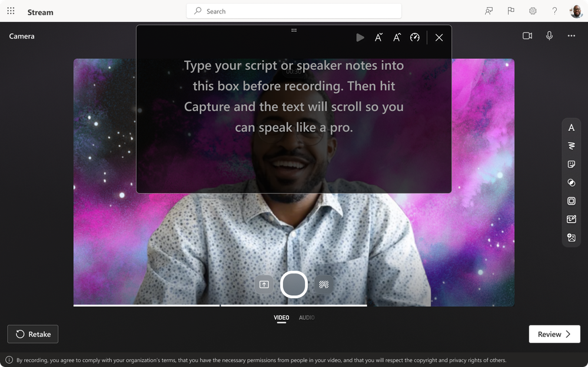The width and height of the screenshot is (588, 367).
Task: Click the teleprompter drag handle dots
Action: (294, 30)
